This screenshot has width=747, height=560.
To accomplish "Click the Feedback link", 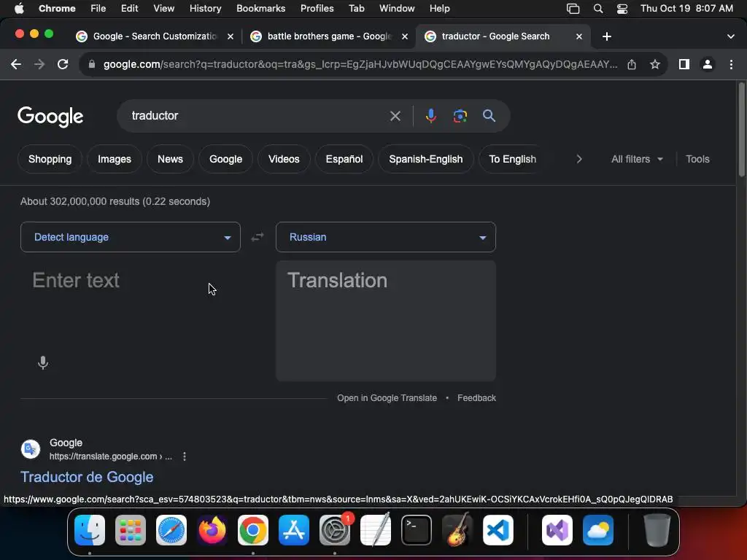I will coord(476,398).
